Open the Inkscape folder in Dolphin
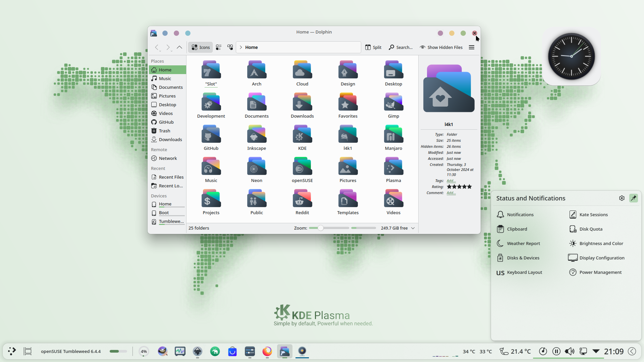Viewport: 644px width, 362px height. click(257, 138)
